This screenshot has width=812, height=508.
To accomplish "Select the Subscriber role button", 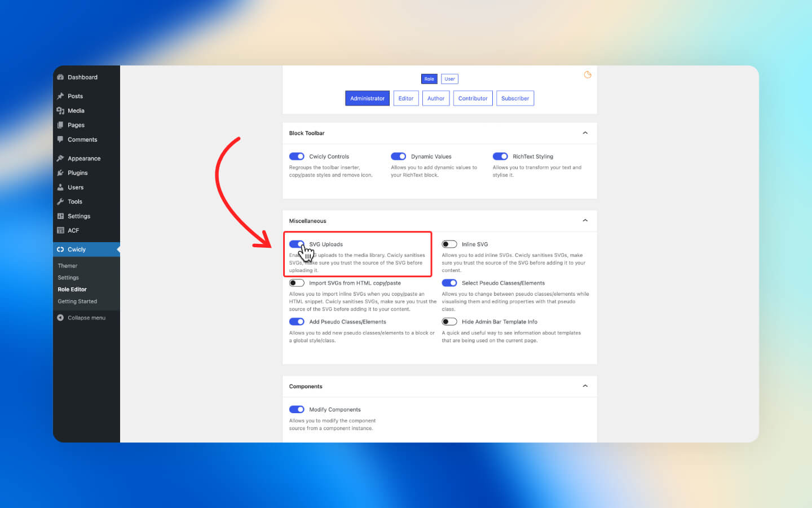I will (515, 98).
